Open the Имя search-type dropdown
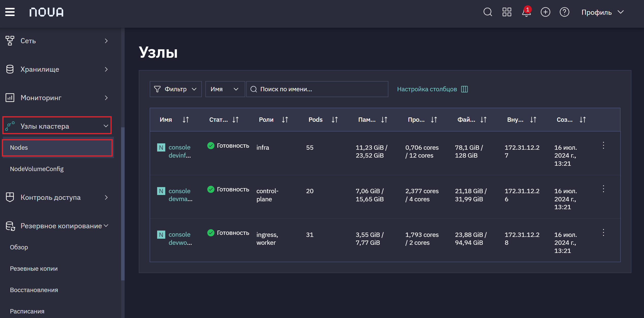 point(225,89)
